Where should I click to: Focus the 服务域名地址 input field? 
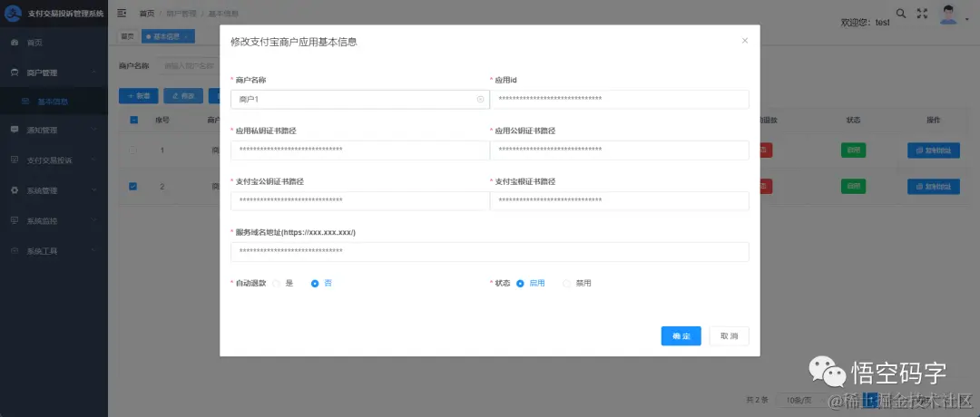[x=489, y=252]
